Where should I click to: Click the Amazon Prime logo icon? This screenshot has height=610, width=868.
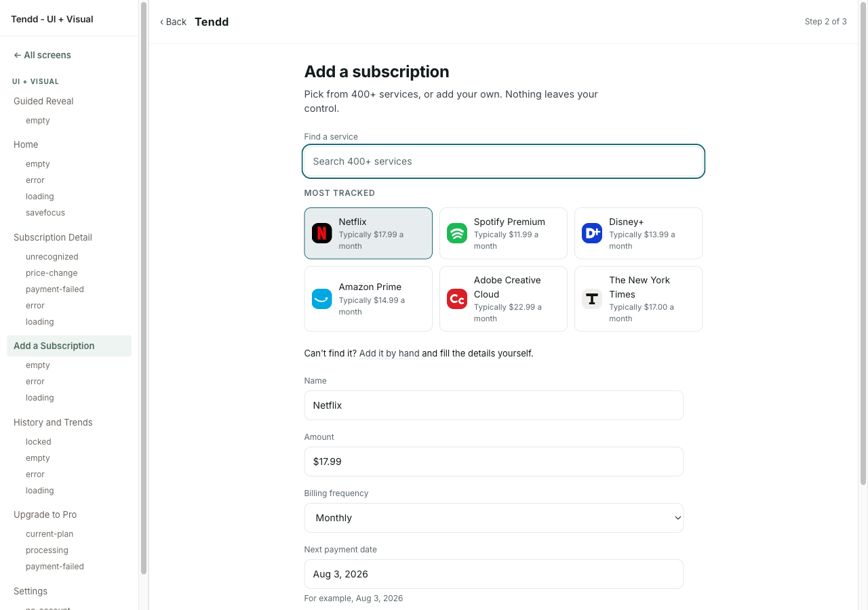pyautogui.click(x=321, y=299)
